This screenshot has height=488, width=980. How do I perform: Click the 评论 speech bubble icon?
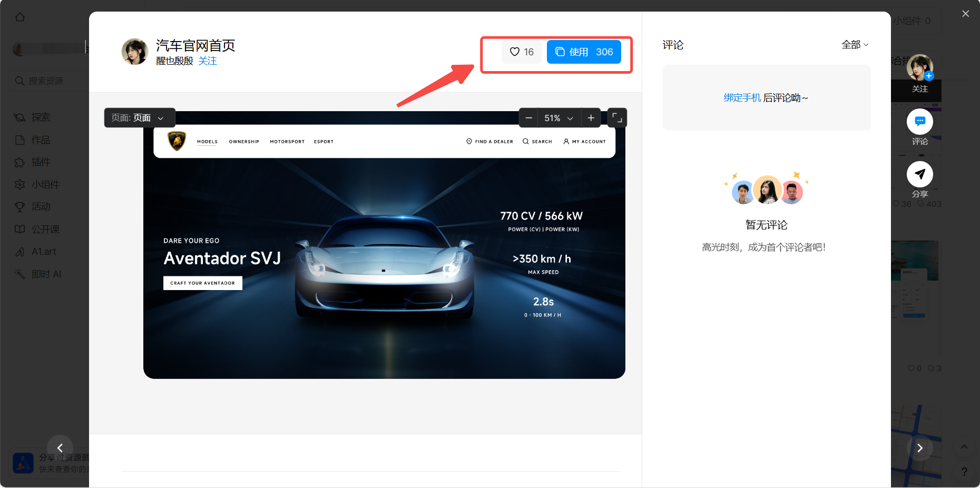[920, 122]
